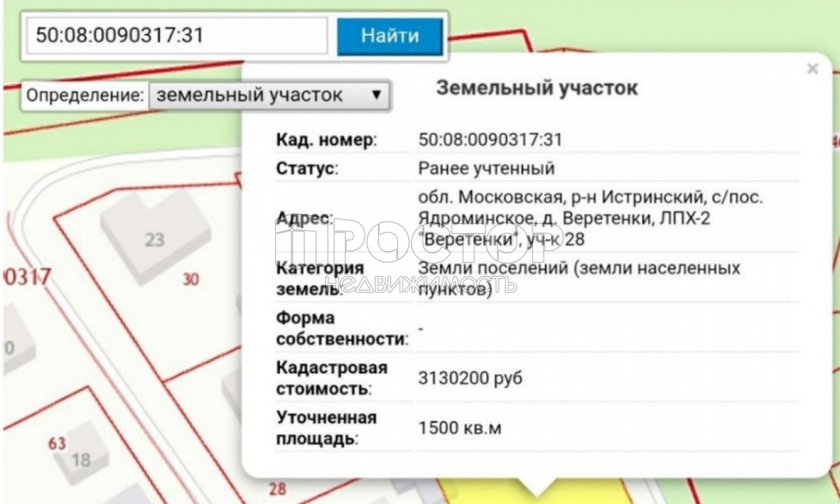The height and width of the screenshot is (504, 840).
Task: Click status value Ранее учтенный
Action: click(486, 169)
